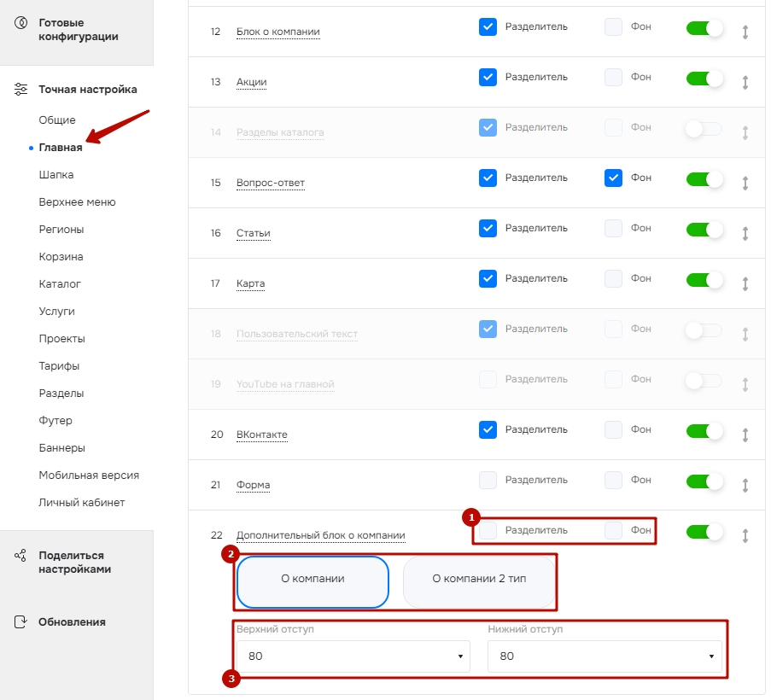Open the Шапка settings section
771x700 pixels.
[56, 175]
